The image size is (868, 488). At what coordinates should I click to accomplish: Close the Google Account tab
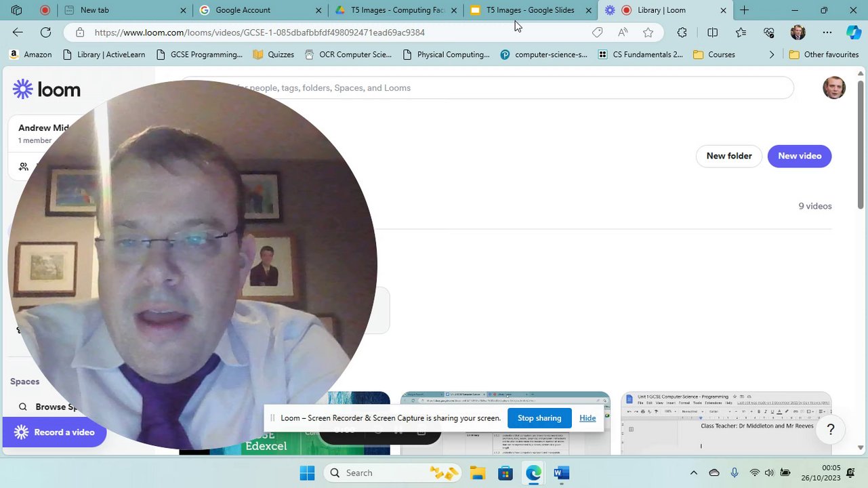(318, 10)
